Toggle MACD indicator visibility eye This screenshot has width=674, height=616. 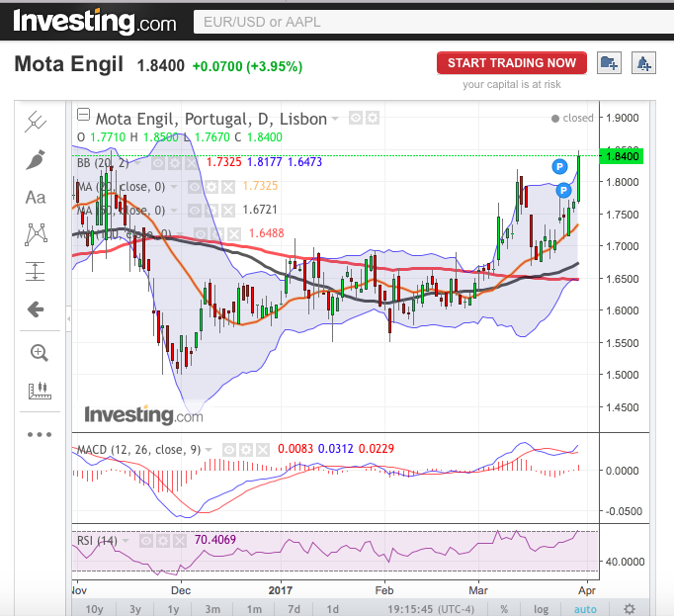[x=228, y=450]
